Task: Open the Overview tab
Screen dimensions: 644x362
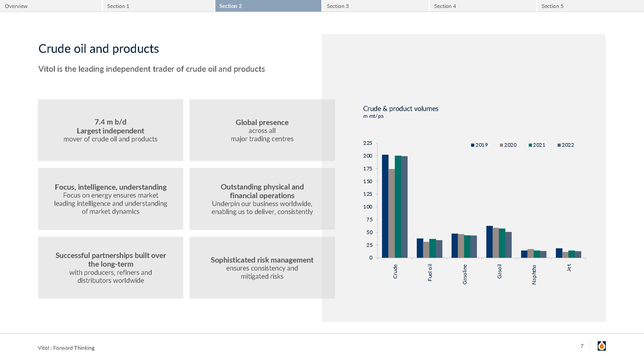Action: [16, 6]
